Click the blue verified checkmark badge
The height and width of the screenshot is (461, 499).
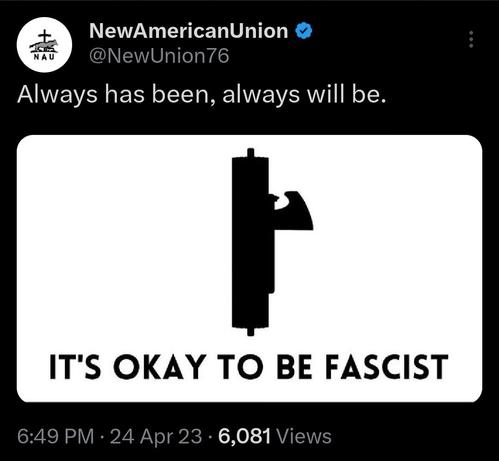point(304,31)
